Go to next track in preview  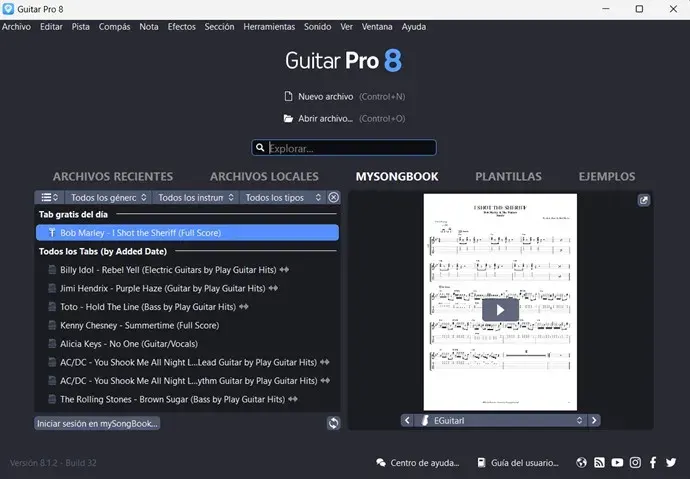pos(594,420)
